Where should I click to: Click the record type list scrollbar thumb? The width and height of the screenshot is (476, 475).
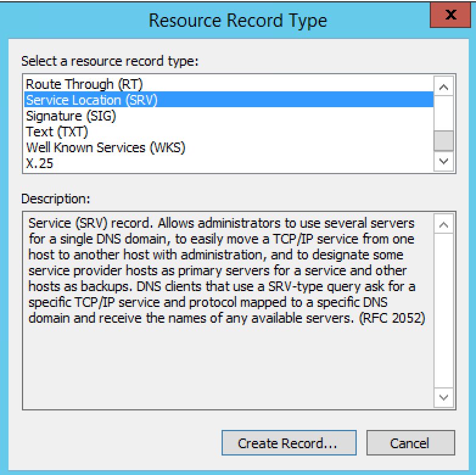pyautogui.click(x=444, y=141)
